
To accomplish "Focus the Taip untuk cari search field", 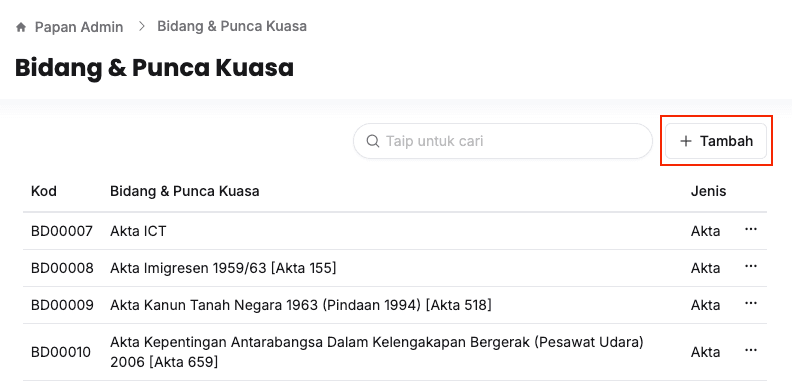I will pyautogui.click(x=503, y=141).
